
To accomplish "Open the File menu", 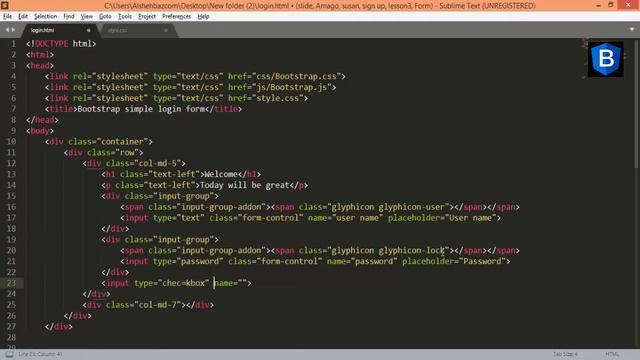I will coord(7,16).
